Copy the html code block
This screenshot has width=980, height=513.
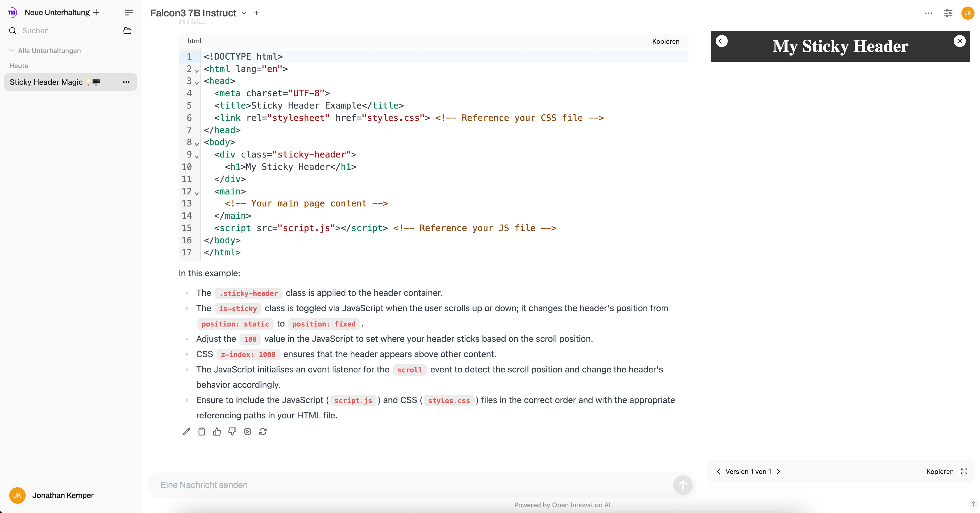click(666, 42)
